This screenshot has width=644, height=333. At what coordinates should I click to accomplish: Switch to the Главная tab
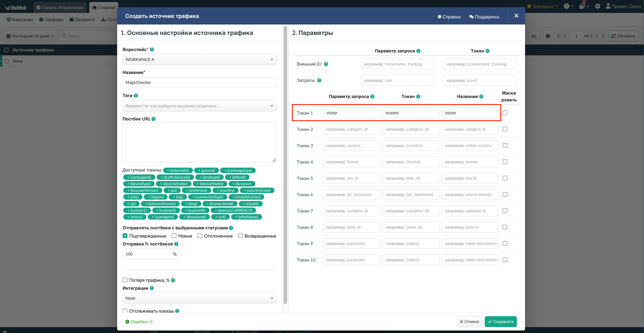click(x=104, y=7)
